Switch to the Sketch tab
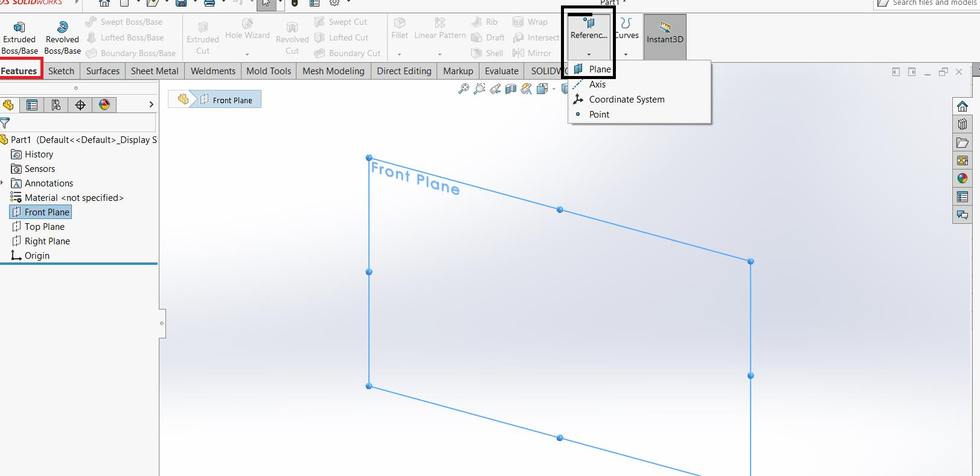 click(x=61, y=71)
